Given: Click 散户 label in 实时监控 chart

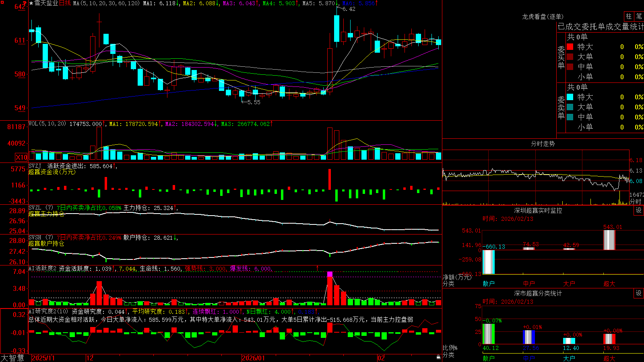Looking at the screenshot, I should [489, 284].
